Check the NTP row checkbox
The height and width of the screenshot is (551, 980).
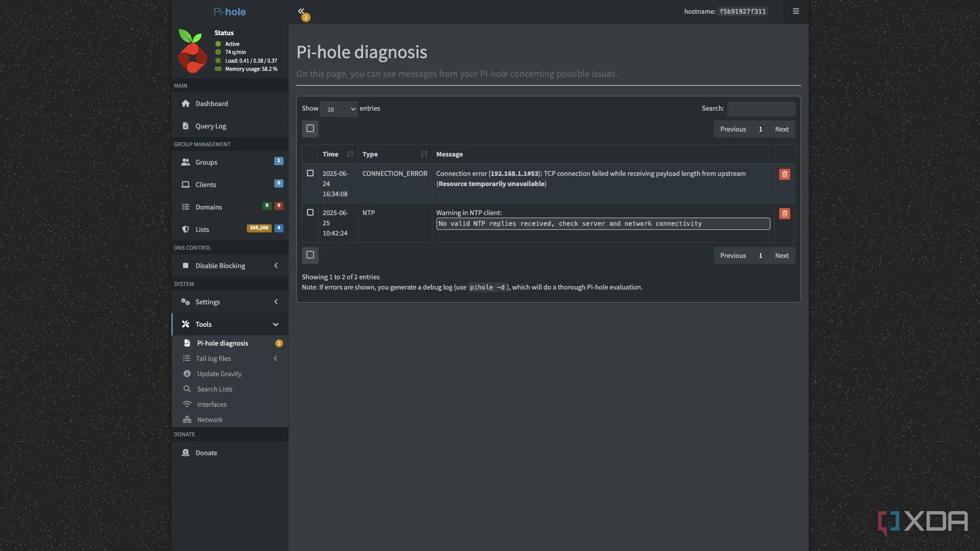[x=310, y=213]
